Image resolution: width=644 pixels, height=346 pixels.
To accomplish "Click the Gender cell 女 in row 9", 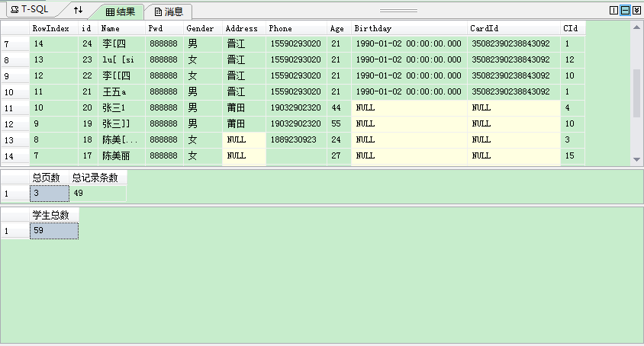I will point(203,75).
